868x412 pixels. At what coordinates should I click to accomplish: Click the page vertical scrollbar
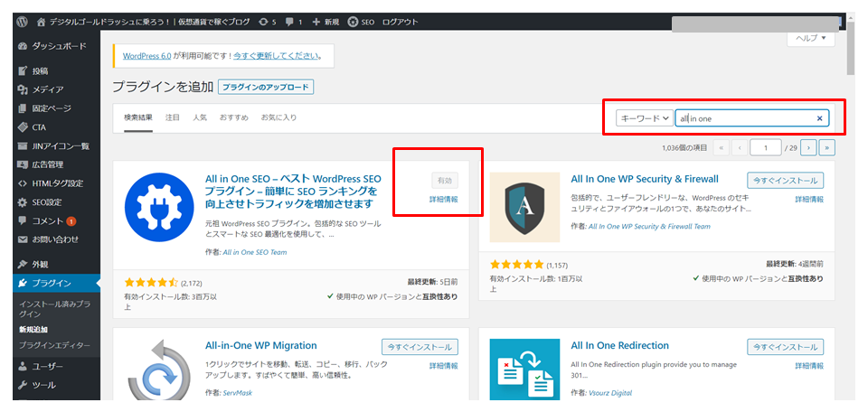[x=852, y=50]
